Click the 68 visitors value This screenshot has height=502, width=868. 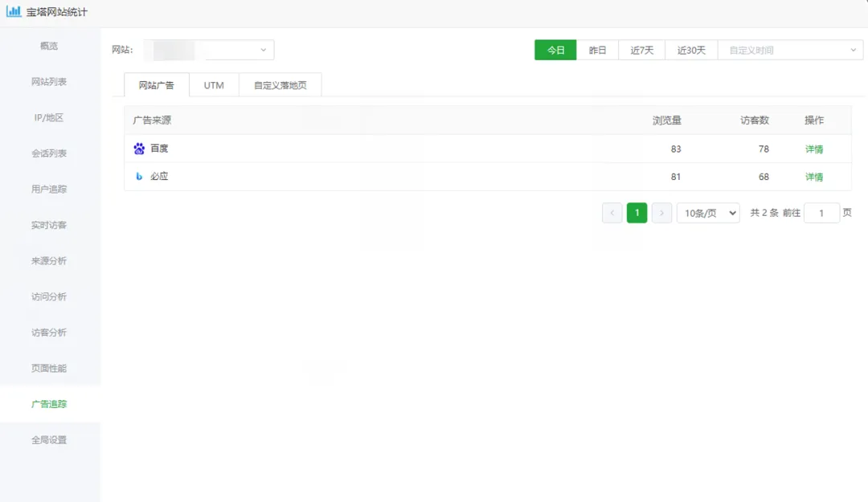764,177
